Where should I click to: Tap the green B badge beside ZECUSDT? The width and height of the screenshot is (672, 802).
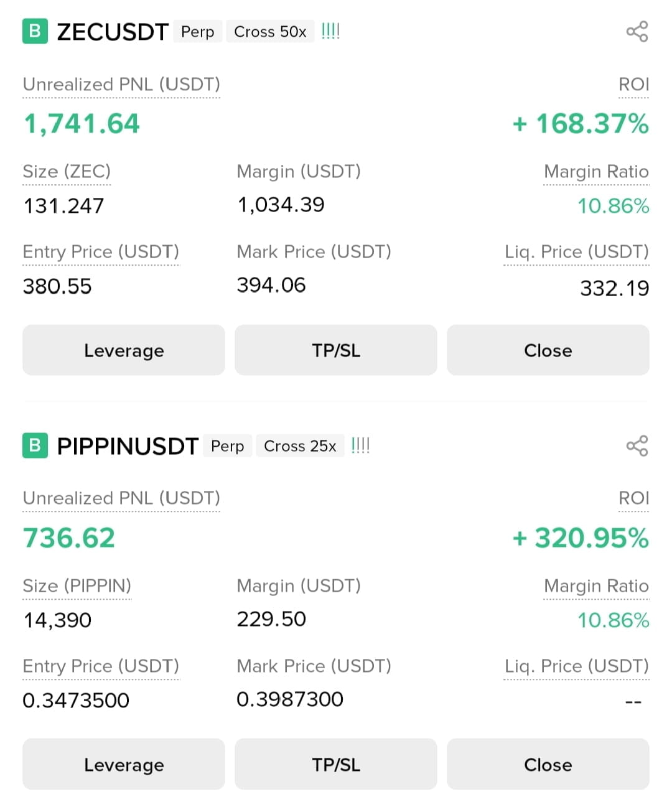click(x=35, y=31)
